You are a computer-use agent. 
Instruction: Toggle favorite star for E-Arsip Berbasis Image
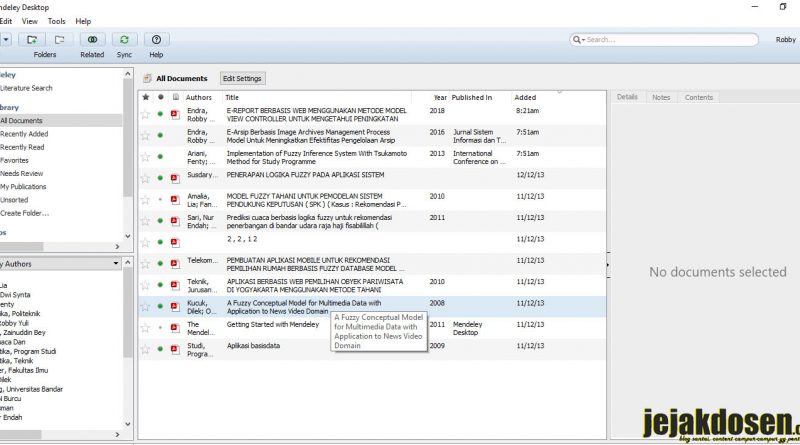coord(145,136)
